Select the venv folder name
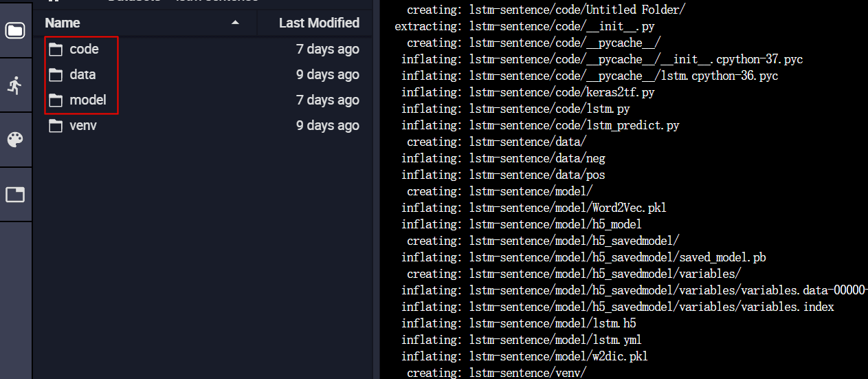The image size is (868, 379). coord(83,126)
